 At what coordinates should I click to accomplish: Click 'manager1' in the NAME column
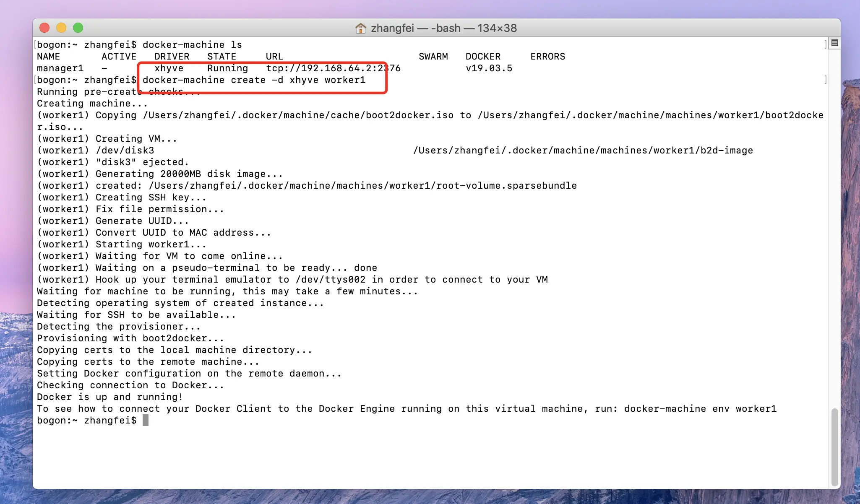click(x=60, y=68)
